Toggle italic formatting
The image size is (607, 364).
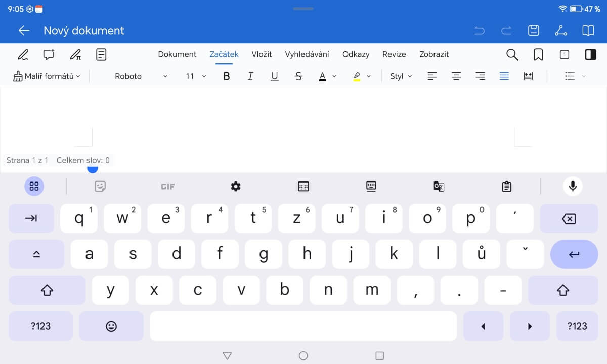[x=250, y=76]
